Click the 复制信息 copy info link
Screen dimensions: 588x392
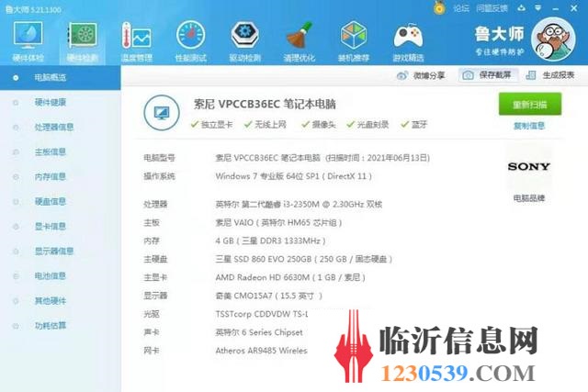(x=529, y=126)
